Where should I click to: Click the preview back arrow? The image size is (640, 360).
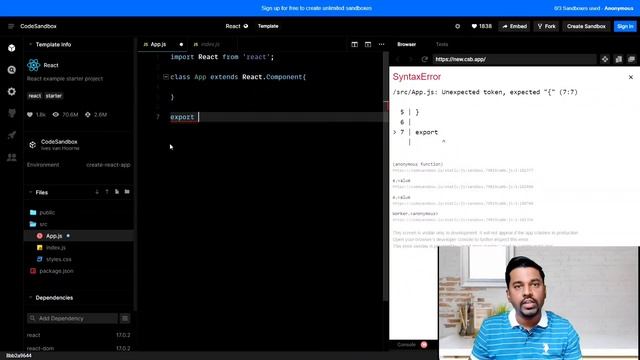click(x=398, y=59)
